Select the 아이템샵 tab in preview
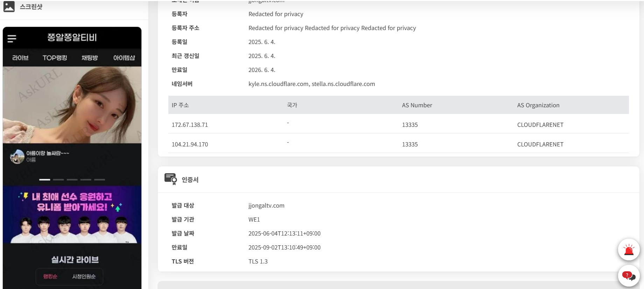The image size is (644, 289). click(x=124, y=58)
